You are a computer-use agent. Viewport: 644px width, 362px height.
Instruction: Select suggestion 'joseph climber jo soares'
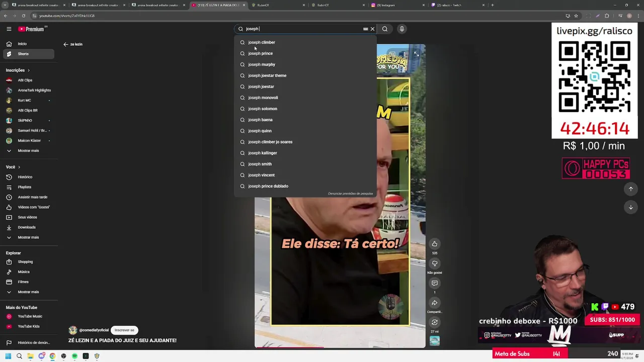tap(305, 142)
